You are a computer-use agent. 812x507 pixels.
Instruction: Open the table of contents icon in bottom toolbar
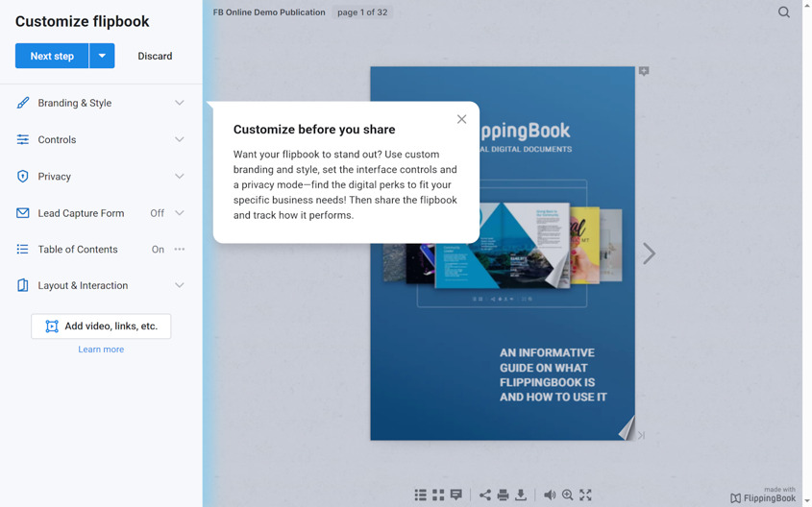(x=421, y=495)
